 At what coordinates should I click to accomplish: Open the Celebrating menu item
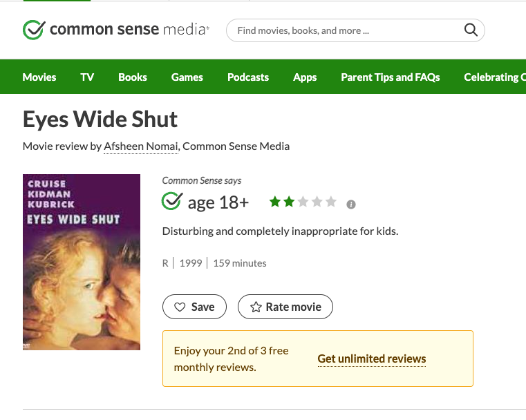point(495,77)
